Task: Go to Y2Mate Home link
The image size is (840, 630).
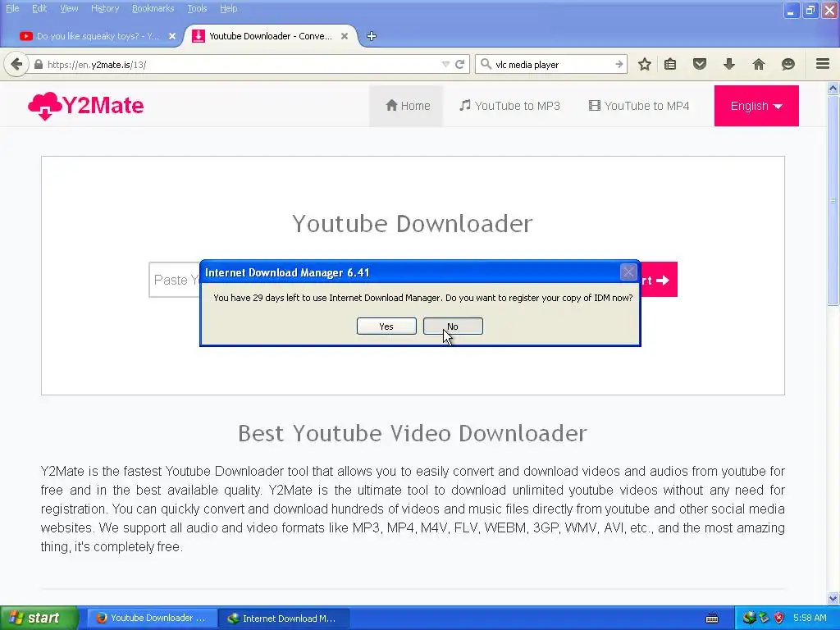Action: pyautogui.click(x=407, y=106)
